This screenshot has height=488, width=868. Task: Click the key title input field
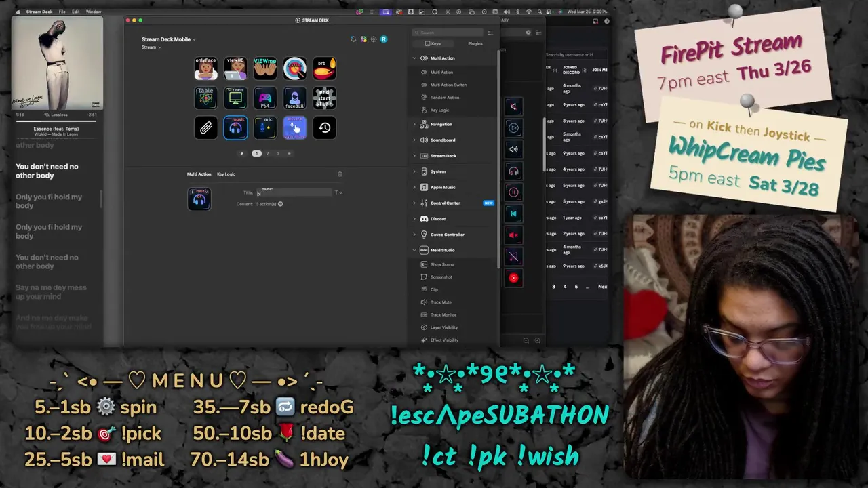click(x=294, y=192)
